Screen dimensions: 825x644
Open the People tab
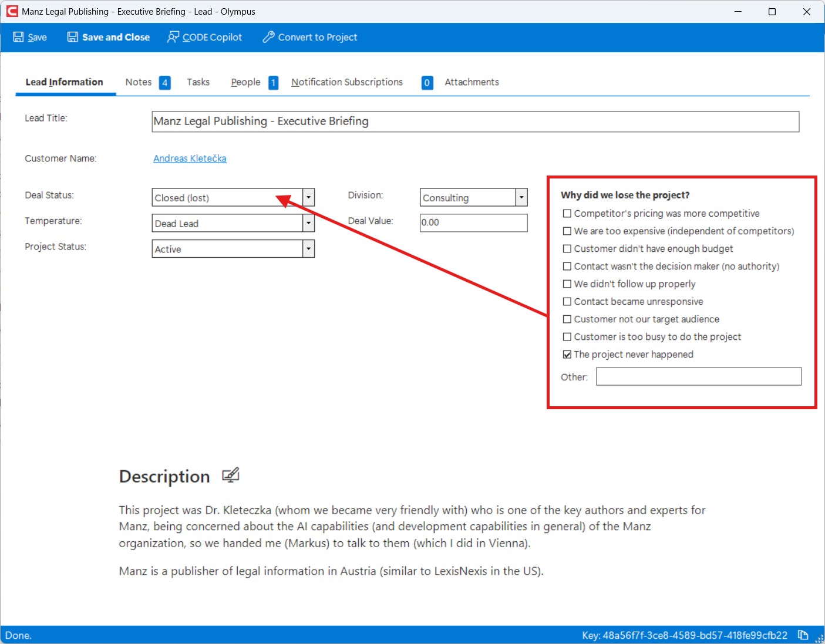(x=245, y=82)
